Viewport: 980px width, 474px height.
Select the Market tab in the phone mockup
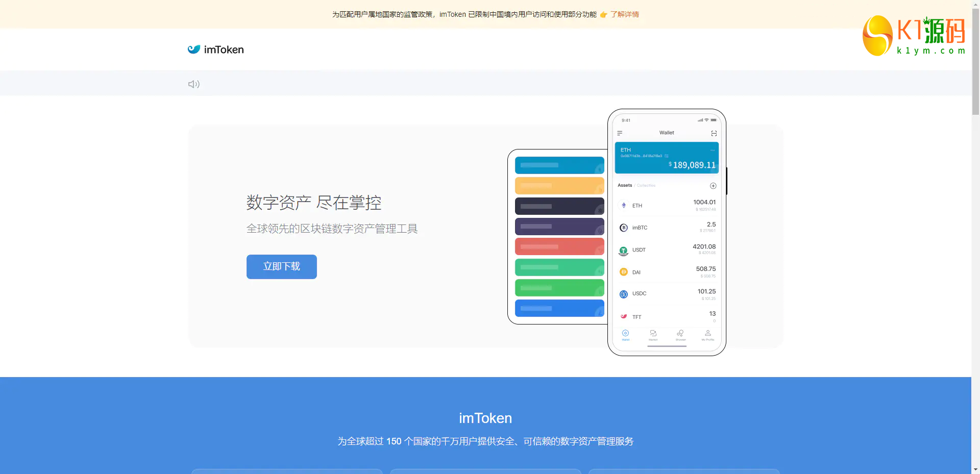(653, 335)
